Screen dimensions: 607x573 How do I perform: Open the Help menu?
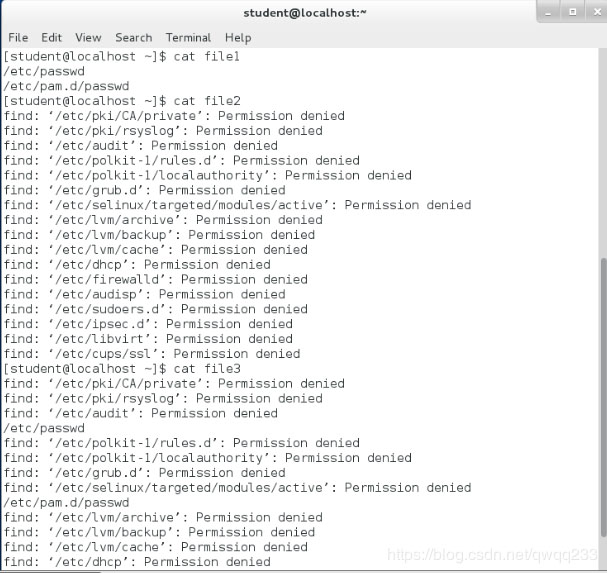pyautogui.click(x=238, y=37)
